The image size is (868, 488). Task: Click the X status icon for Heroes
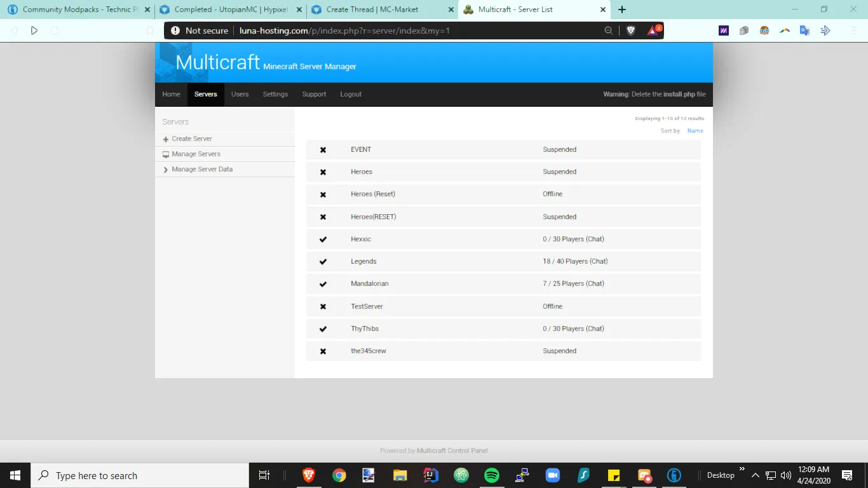point(323,172)
